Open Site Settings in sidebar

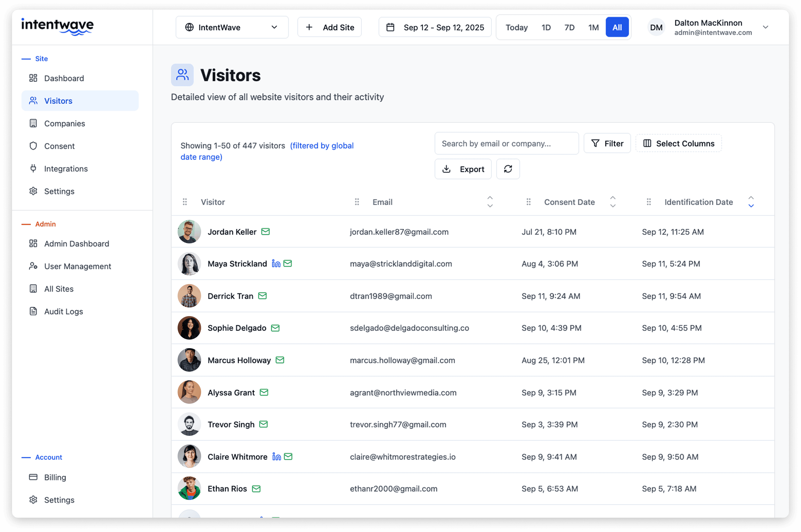pos(80,191)
